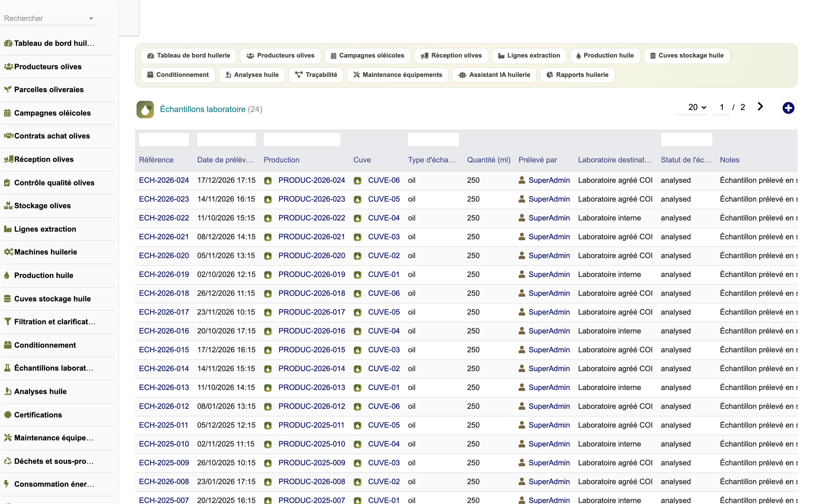Open PRODUC-2026-023 production link
Viewport: 815px width, 504px height.
pyautogui.click(x=312, y=199)
